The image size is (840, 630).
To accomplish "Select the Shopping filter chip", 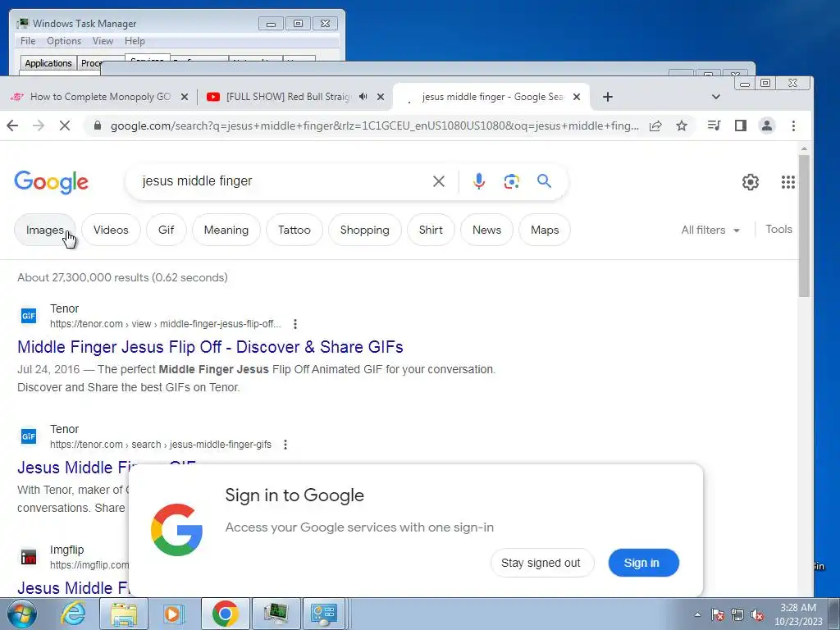I will point(365,230).
